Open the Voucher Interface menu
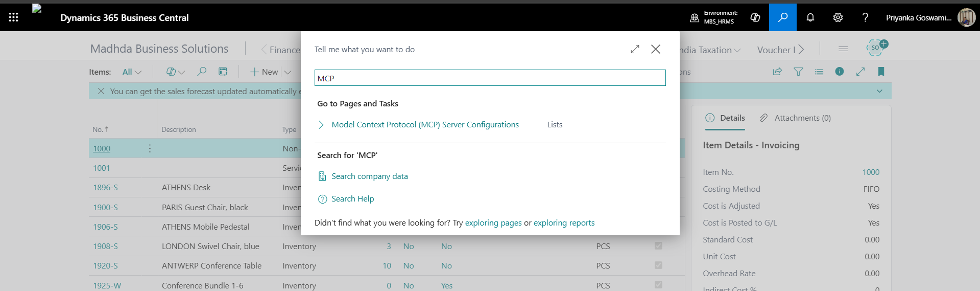Viewport: 980px width, 291px height. click(x=776, y=50)
